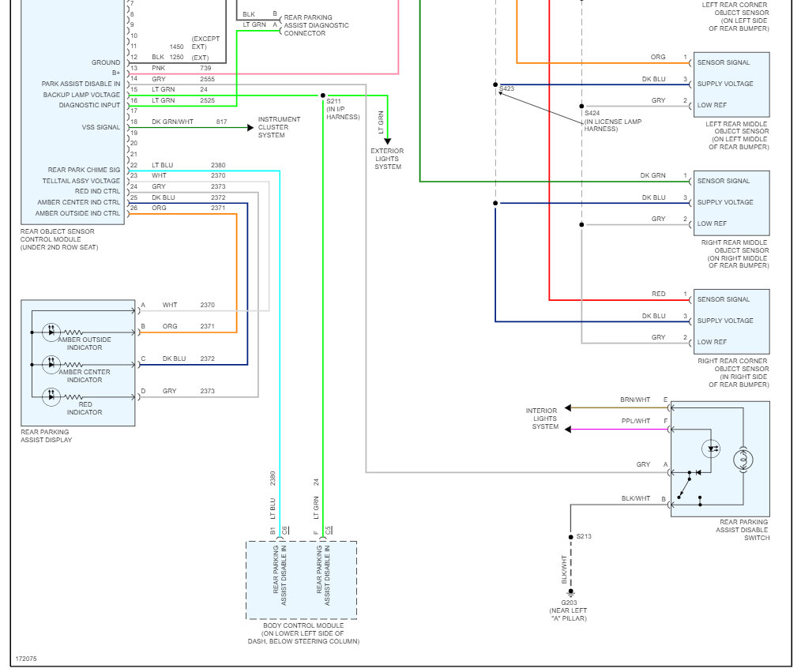Select the Rear Object Sensor Control Module label
Screen dimensions: 801x672
(59, 239)
